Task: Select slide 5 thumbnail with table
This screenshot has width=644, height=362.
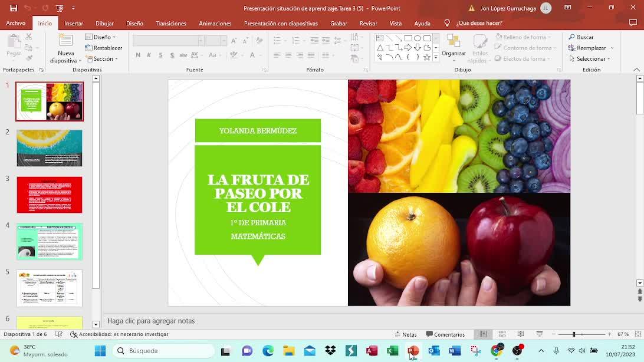Action: click(x=50, y=288)
